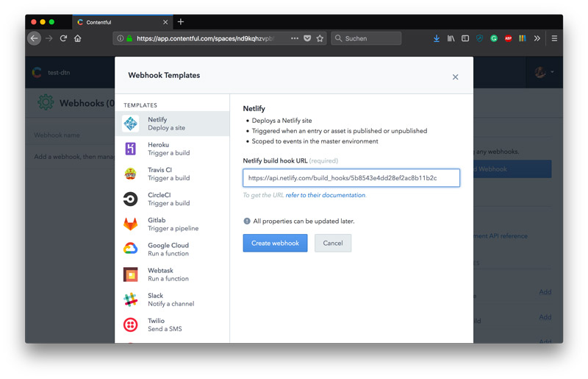Open the refer to their documentation link
The image size is (588, 379).
coord(325,195)
